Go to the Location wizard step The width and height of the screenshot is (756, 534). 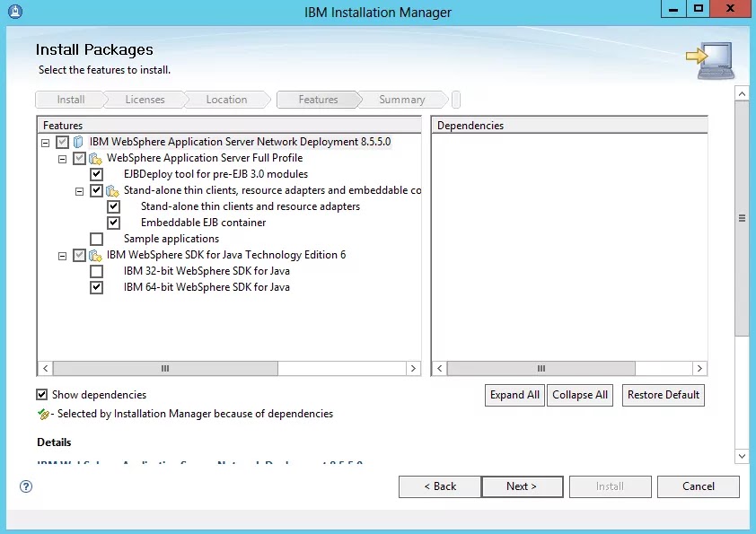[226, 100]
